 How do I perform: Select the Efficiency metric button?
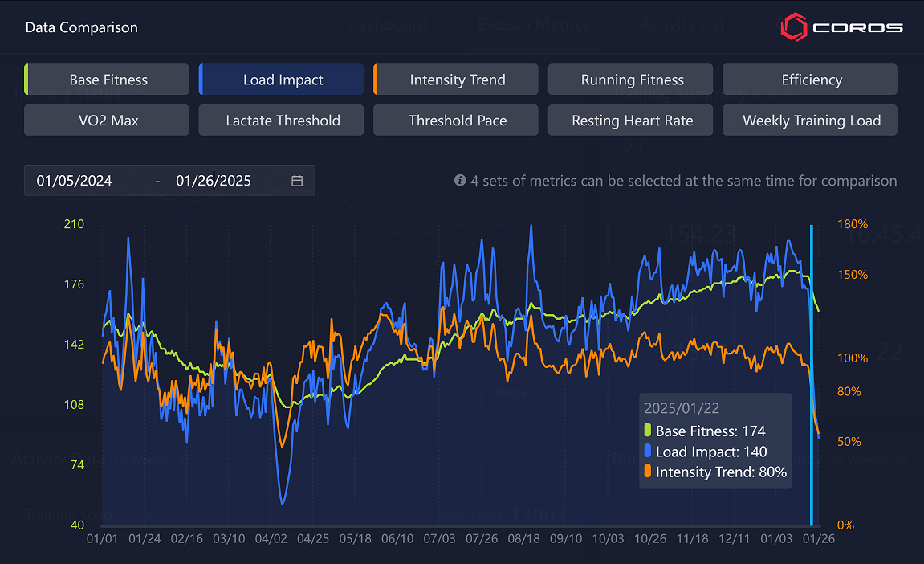pos(810,80)
